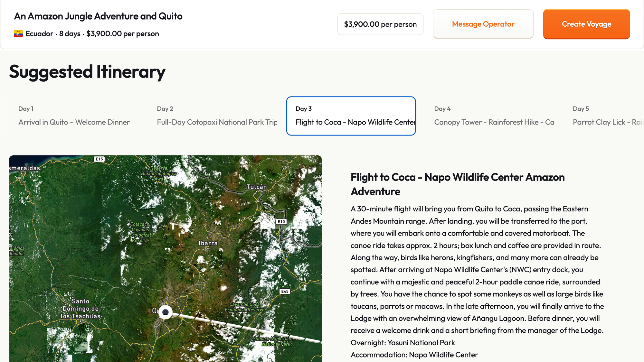Click the Ecuador flag icon
This screenshot has height=362, width=644.
(18, 34)
